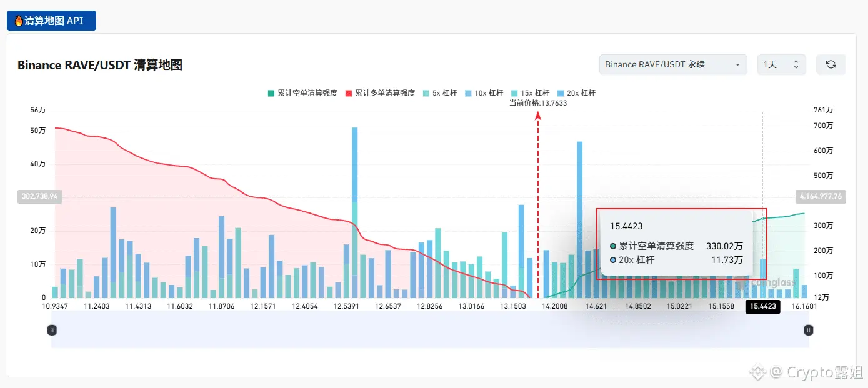Click the left zoom range slider handle
The image size is (868, 388).
point(52,330)
